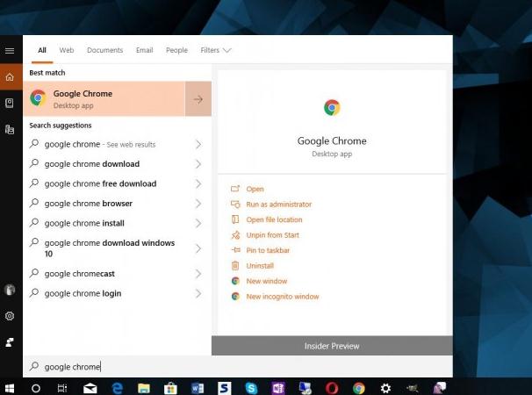Open the Notebook icon in the sidebar
The width and height of the screenshot is (532, 395).
[x=10, y=103]
